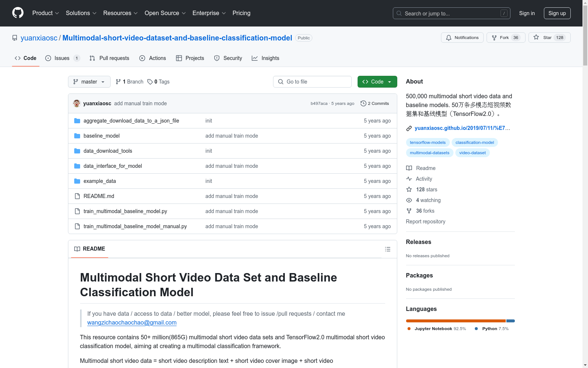Switch to the Projects tab
This screenshot has height=368, width=588.
point(190,58)
